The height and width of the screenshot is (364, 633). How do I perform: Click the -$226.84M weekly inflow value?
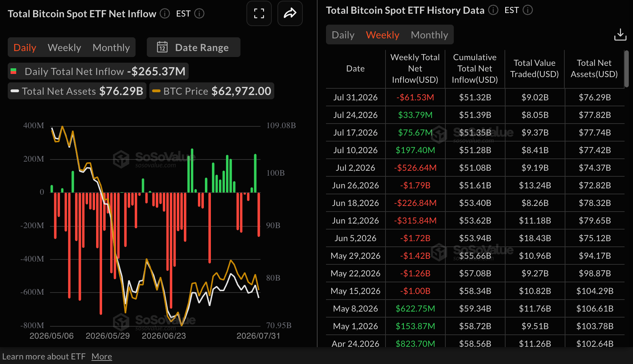(x=415, y=203)
